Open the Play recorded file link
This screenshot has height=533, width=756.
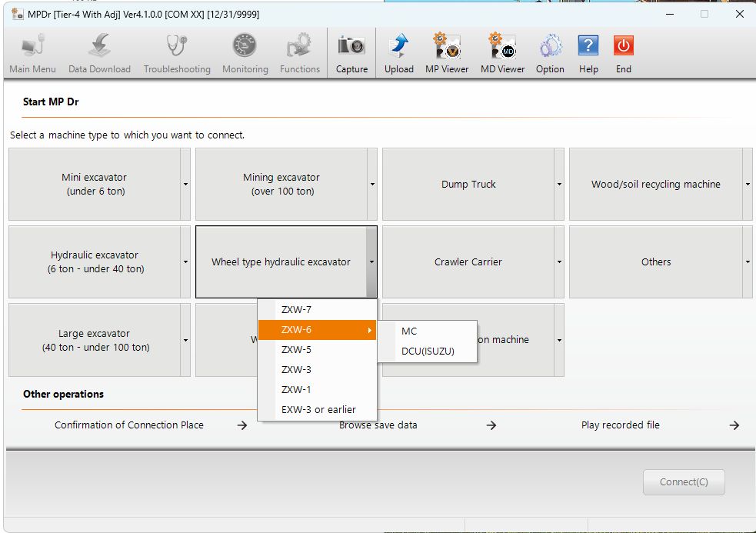[x=620, y=425]
